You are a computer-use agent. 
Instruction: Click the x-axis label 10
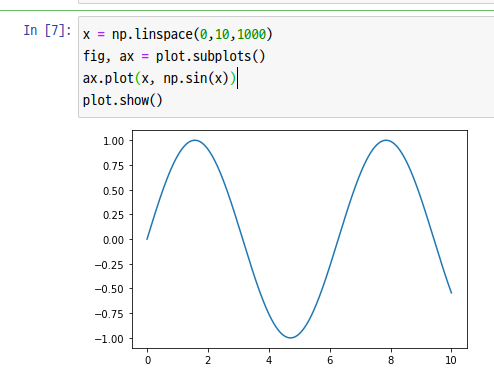pyautogui.click(x=451, y=360)
